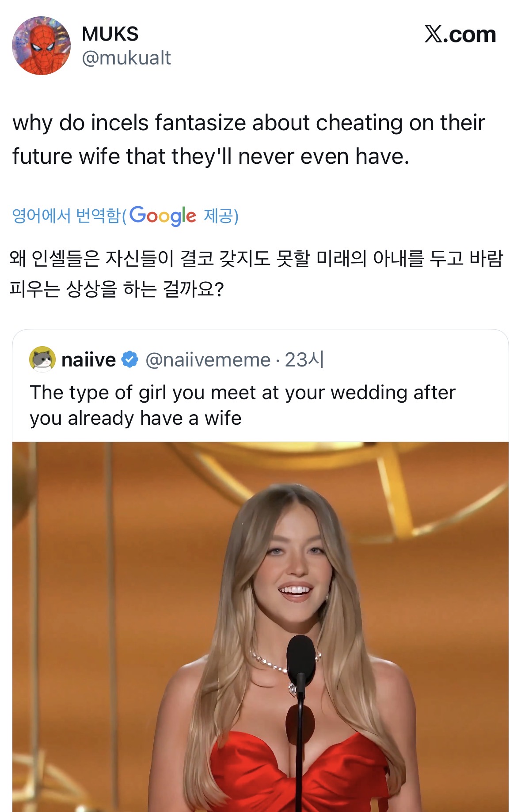Click the microphone in the quoted photo

coord(300,655)
